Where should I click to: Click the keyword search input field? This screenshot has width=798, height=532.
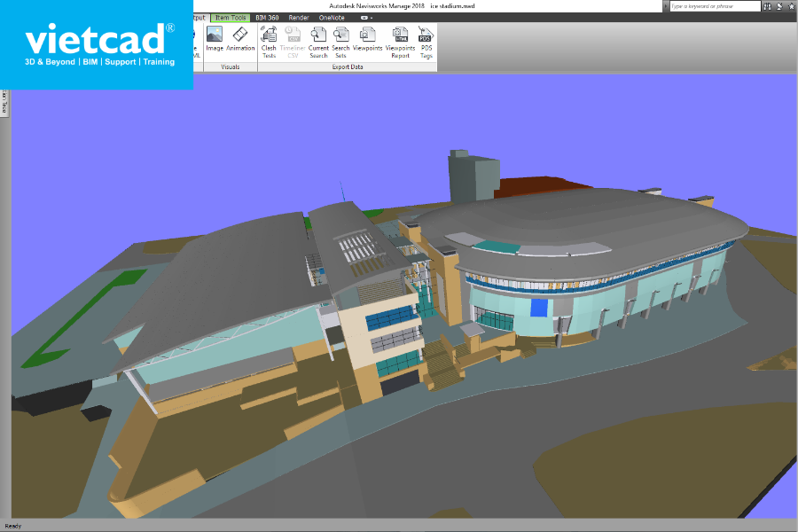[715, 6]
